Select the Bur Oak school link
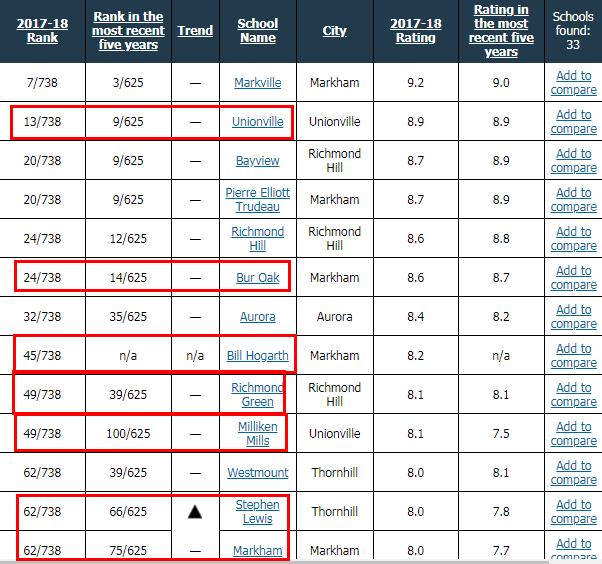Screen dimensions: 602x564 (257, 278)
